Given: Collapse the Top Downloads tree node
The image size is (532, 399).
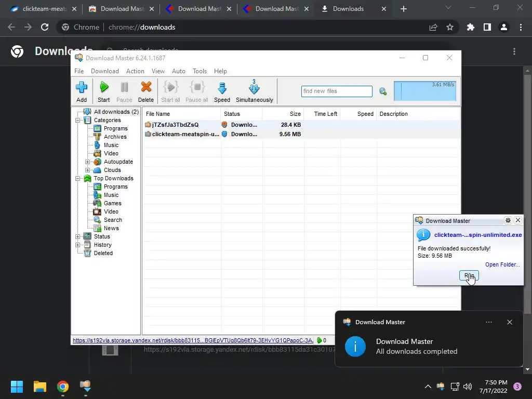Looking at the screenshot, I should click(x=78, y=179).
